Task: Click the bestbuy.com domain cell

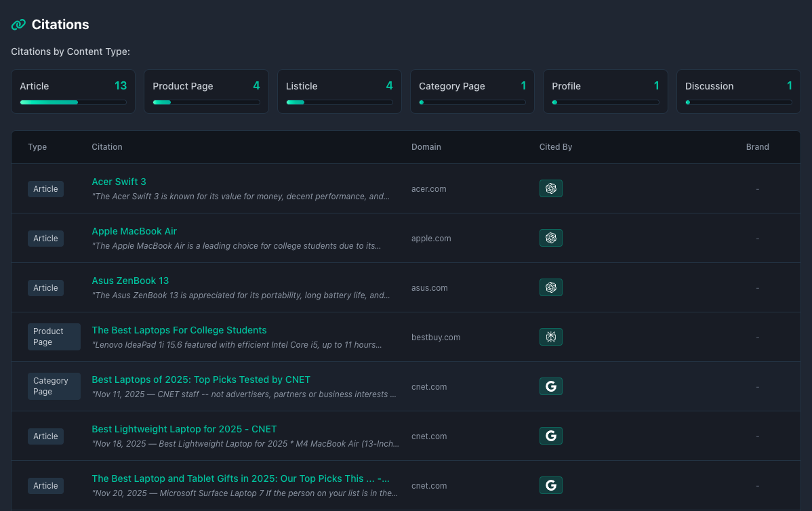Action: pyautogui.click(x=436, y=338)
